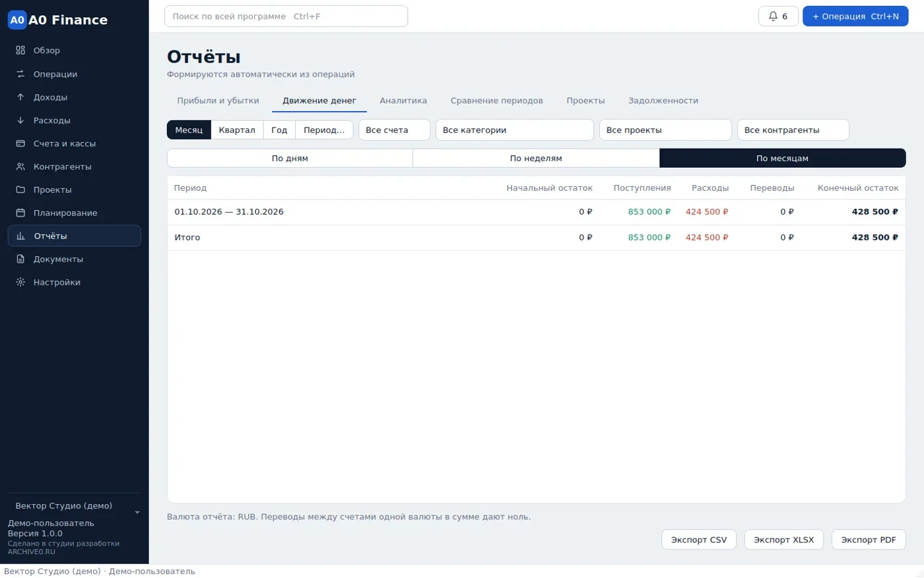
Task: Open the Все счета dropdown
Action: point(394,130)
